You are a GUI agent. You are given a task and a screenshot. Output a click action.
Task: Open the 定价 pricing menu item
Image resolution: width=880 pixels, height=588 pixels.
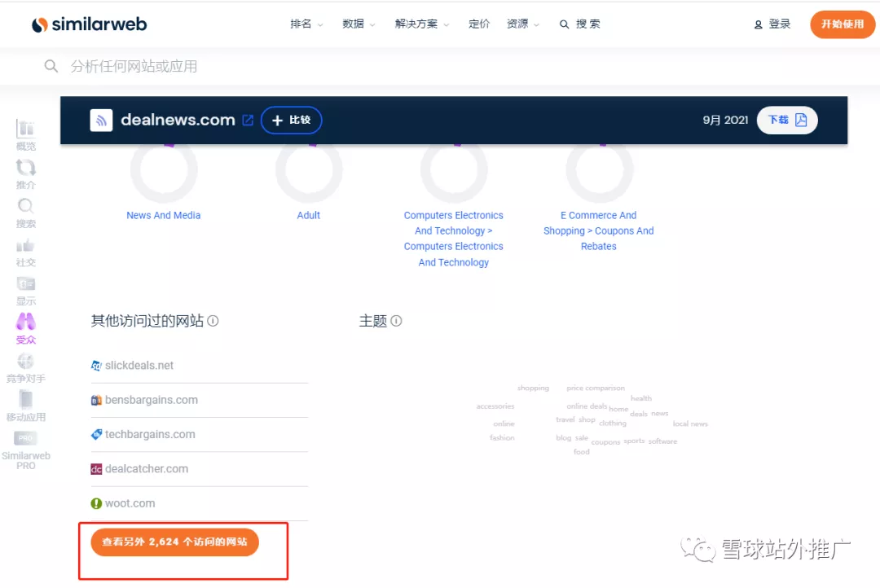pos(479,24)
